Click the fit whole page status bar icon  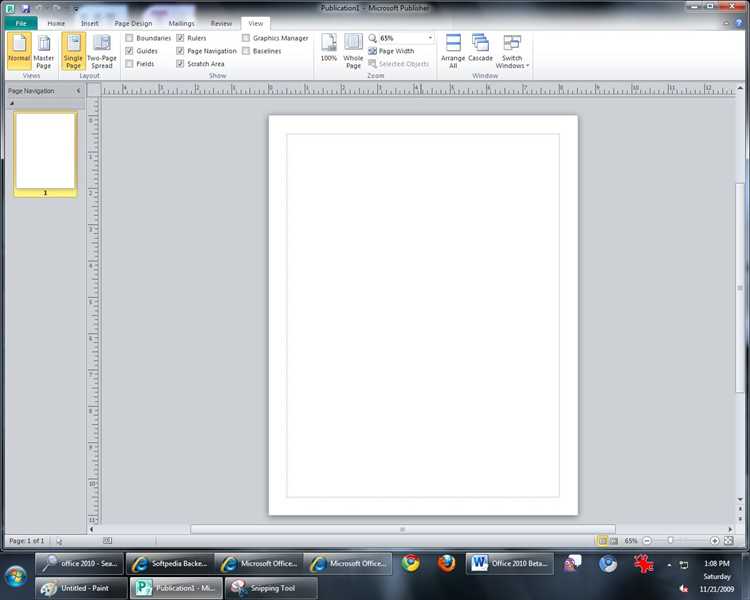coord(728,541)
